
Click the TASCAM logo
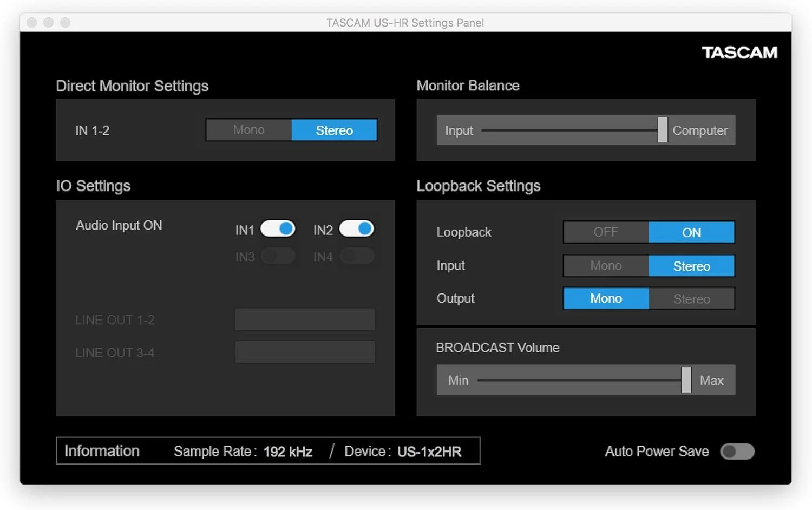pyautogui.click(x=739, y=53)
